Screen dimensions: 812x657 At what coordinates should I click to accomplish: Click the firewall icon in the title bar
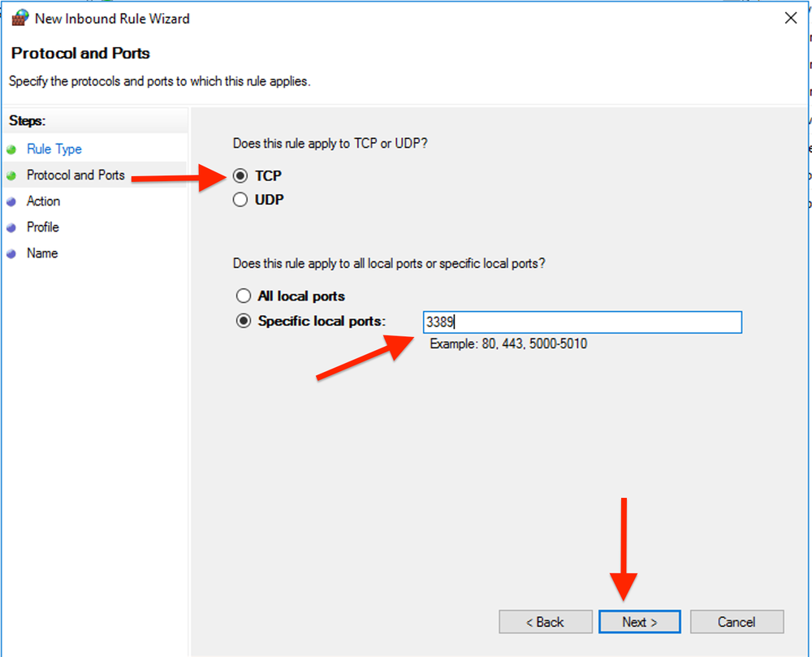pos(18,17)
